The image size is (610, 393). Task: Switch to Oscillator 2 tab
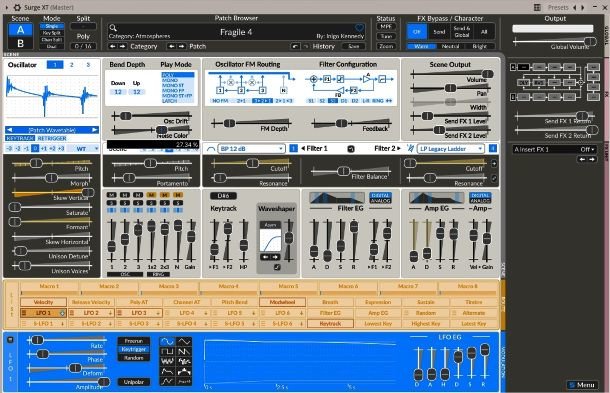(x=72, y=65)
